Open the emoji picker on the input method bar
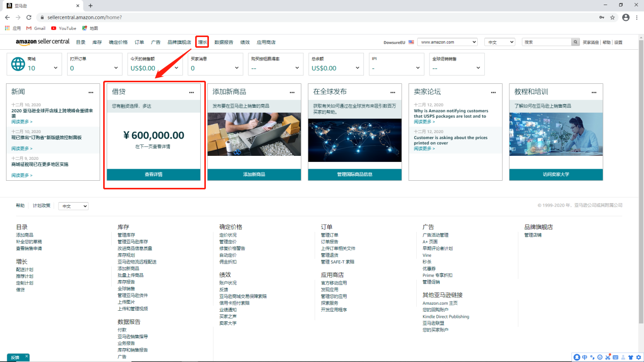The width and height of the screenshot is (644, 362). (x=599, y=357)
